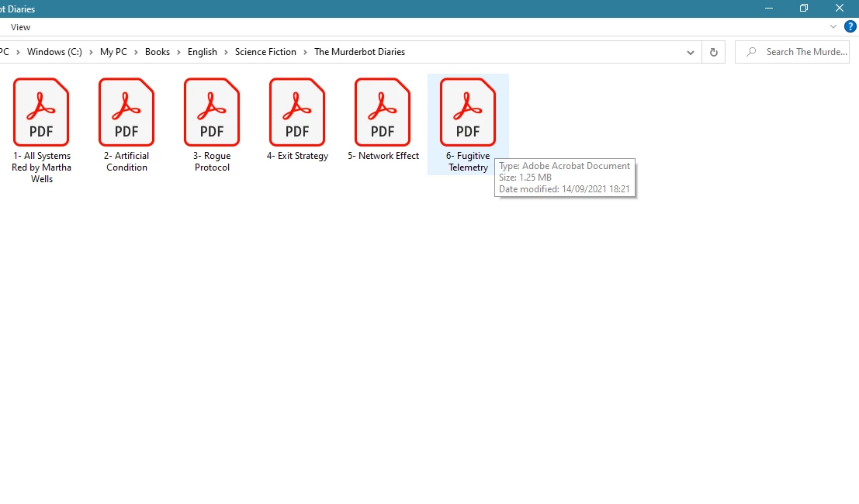Image resolution: width=859 pixels, height=504 pixels.
Task: Close the File Explorer window
Action: point(840,9)
